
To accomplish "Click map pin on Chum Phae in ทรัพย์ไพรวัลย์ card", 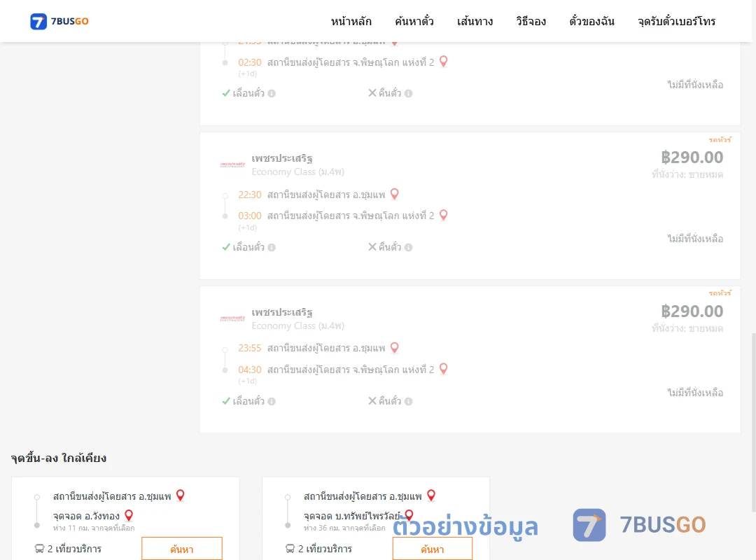I will coord(431,496).
